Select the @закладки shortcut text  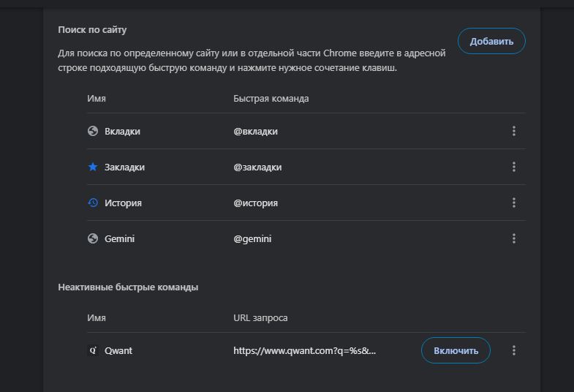point(258,167)
